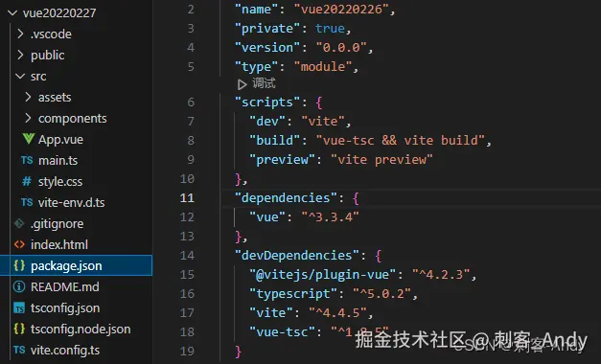
Task: Select the components folder label
Action: click(x=73, y=119)
